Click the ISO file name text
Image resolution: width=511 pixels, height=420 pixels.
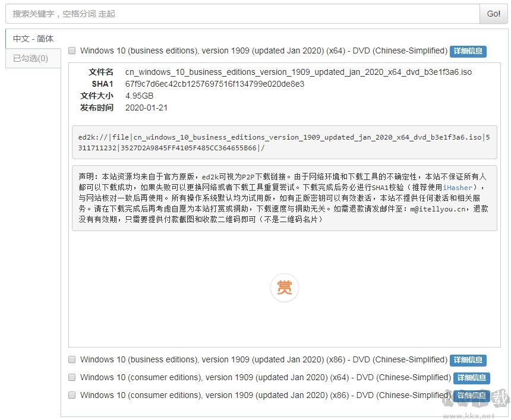pos(298,72)
